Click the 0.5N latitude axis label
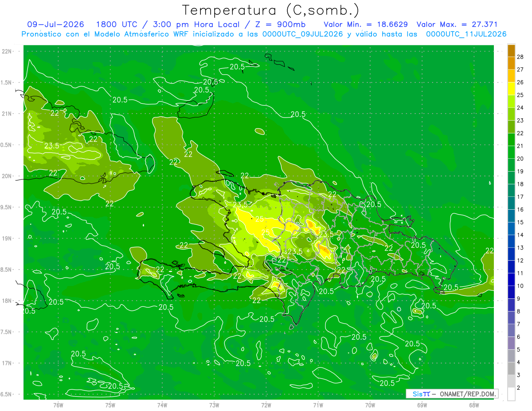The width and height of the screenshot is (532, 411). [7, 145]
